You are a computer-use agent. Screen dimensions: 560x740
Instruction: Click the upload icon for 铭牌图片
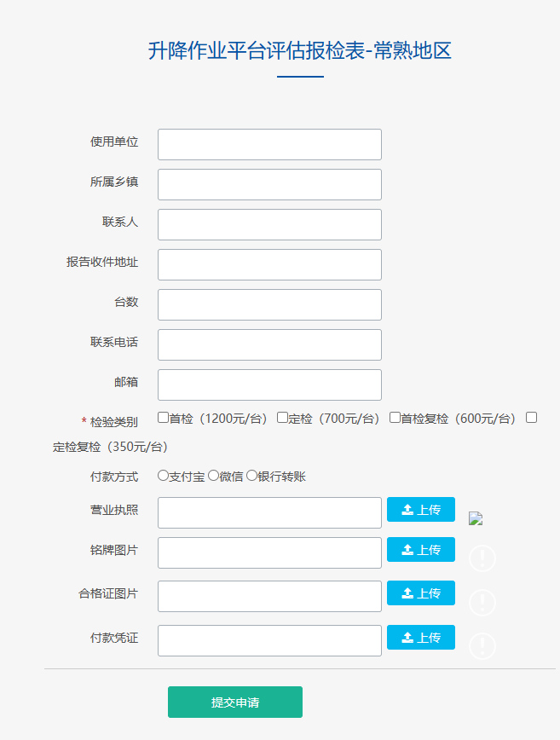coord(407,550)
